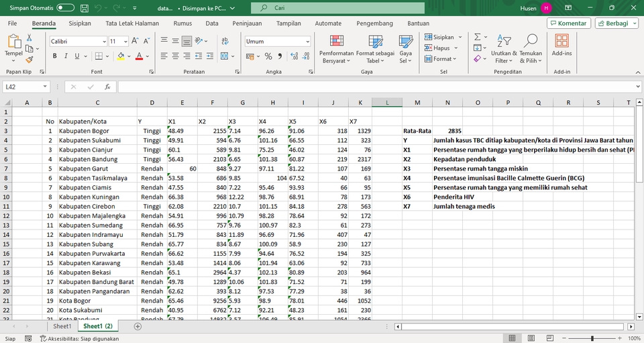Switch to the Sisipkan ribbon tab
The width and height of the screenshot is (644, 343).
pos(80,23)
